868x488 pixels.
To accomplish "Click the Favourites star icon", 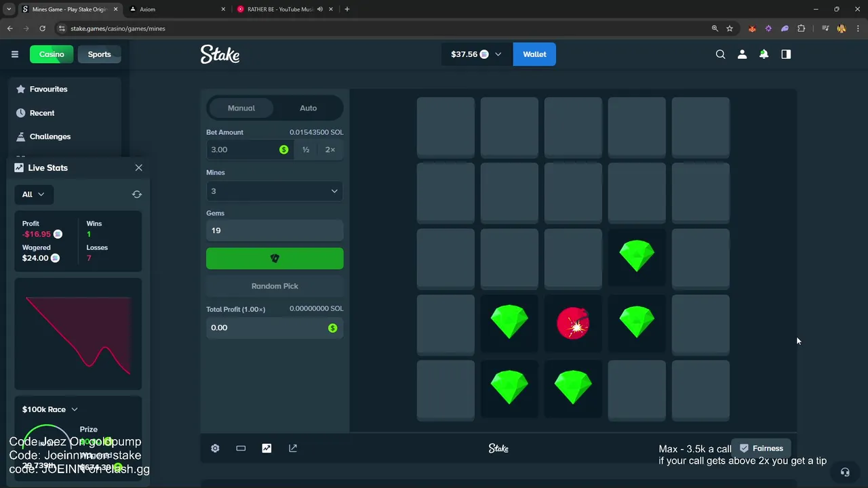I will click(20, 89).
